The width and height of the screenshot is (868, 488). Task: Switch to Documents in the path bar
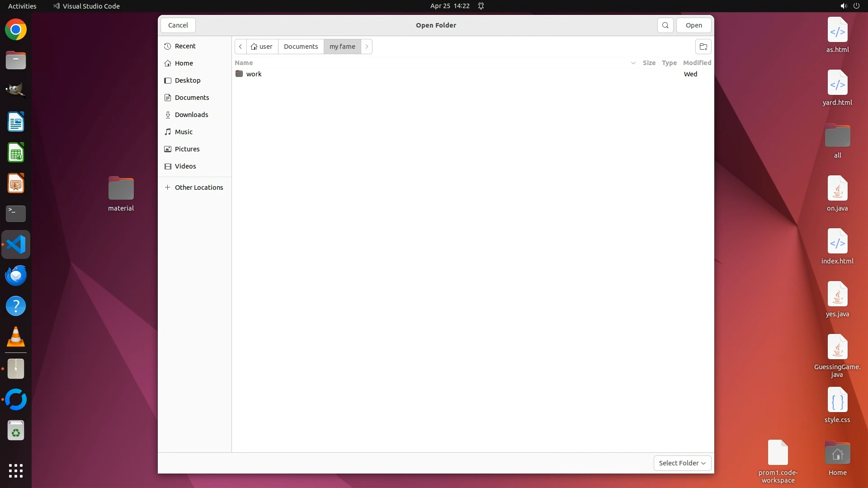301,47
